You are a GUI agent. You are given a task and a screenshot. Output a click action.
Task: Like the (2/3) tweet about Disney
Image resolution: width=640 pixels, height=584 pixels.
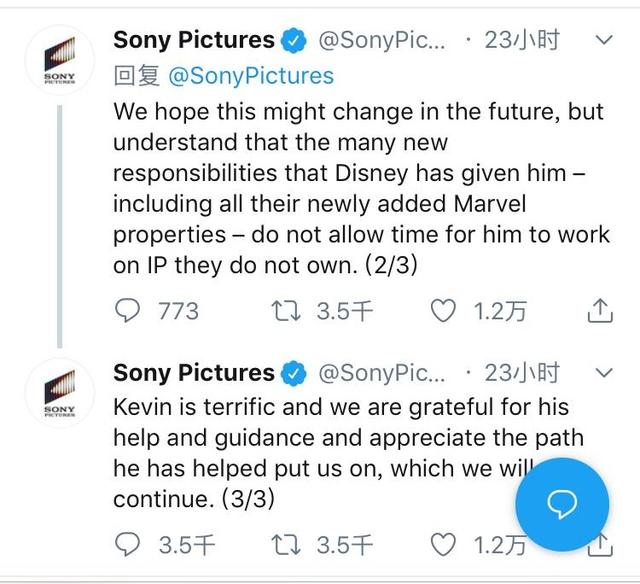click(x=443, y=311)
